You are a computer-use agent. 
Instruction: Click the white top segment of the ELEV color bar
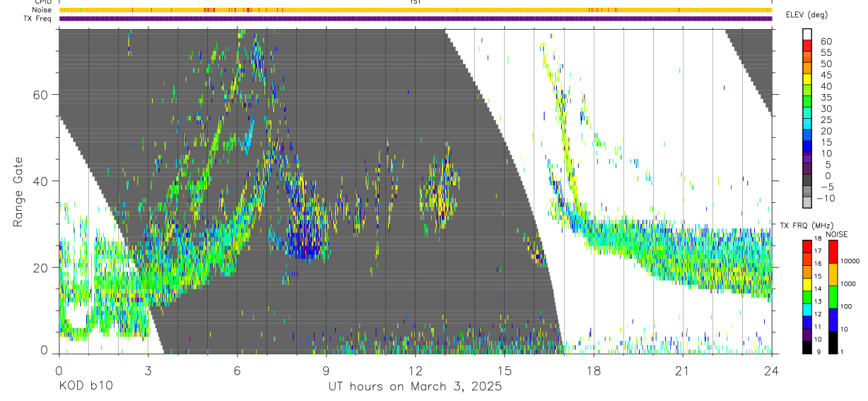(x=807, y=35)
